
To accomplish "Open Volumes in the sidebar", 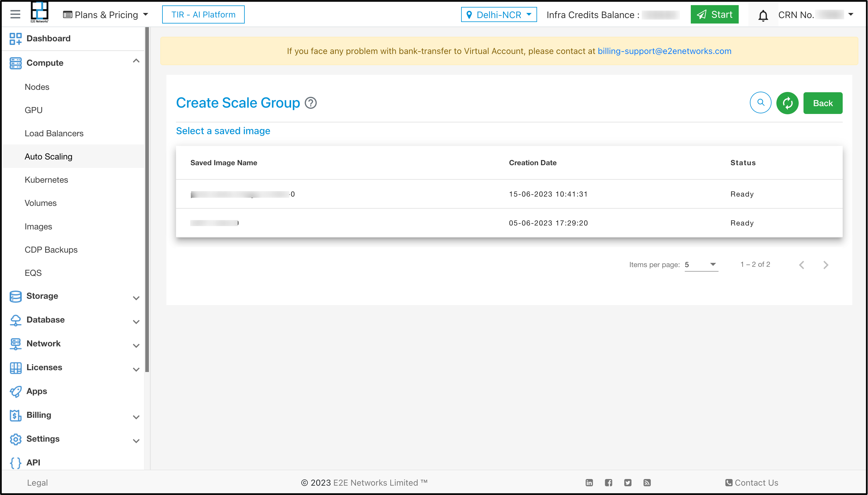I will 40,203.
